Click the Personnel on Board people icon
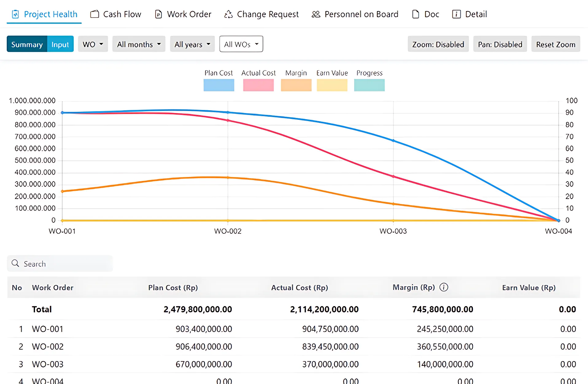Viewport: 588px width, 384px height. tap(316, 14)
